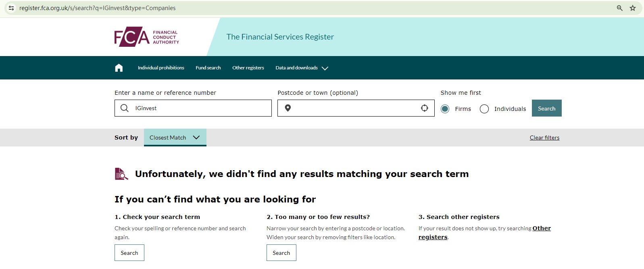Expand the Data and downloads menu
Screen dimensions: 644x269
[302, 68]
